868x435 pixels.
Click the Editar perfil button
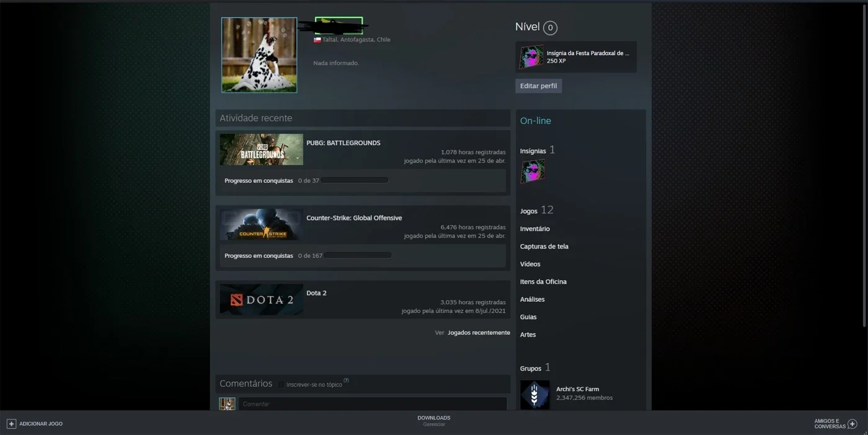point(538,86)
